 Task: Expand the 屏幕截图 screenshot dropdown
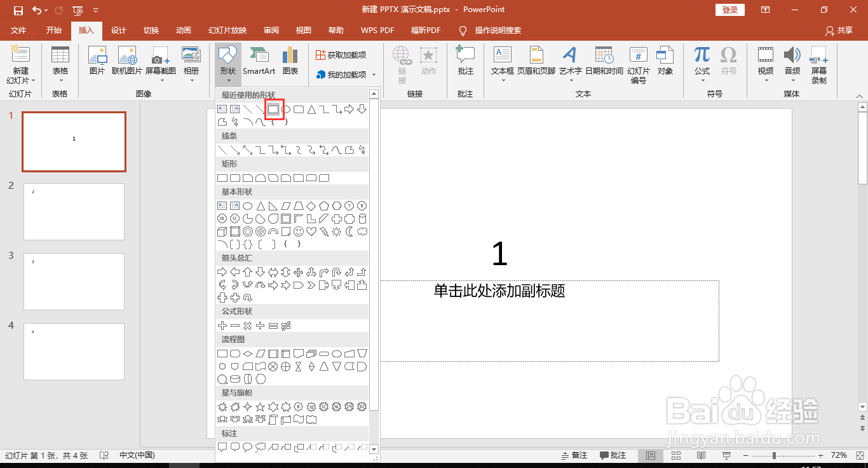click(x=161, y=65)
